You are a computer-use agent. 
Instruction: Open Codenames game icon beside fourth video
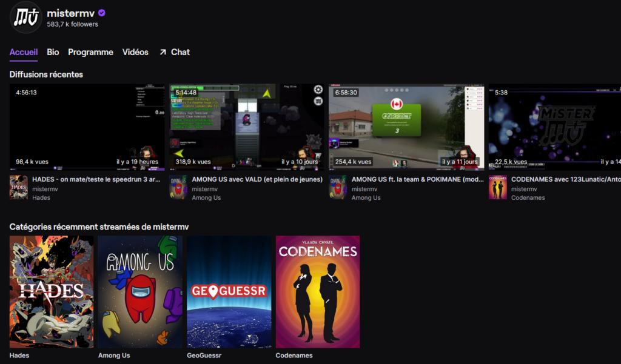(x=498, y=188)
